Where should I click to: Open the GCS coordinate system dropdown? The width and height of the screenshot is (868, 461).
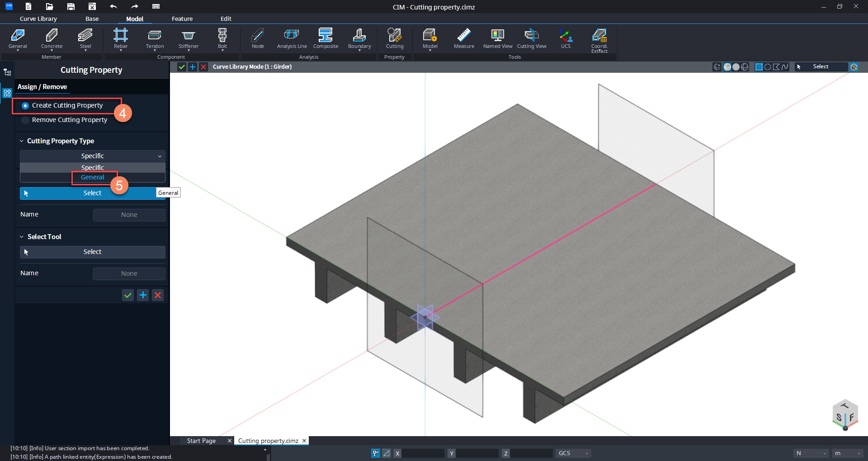point(573,453)
